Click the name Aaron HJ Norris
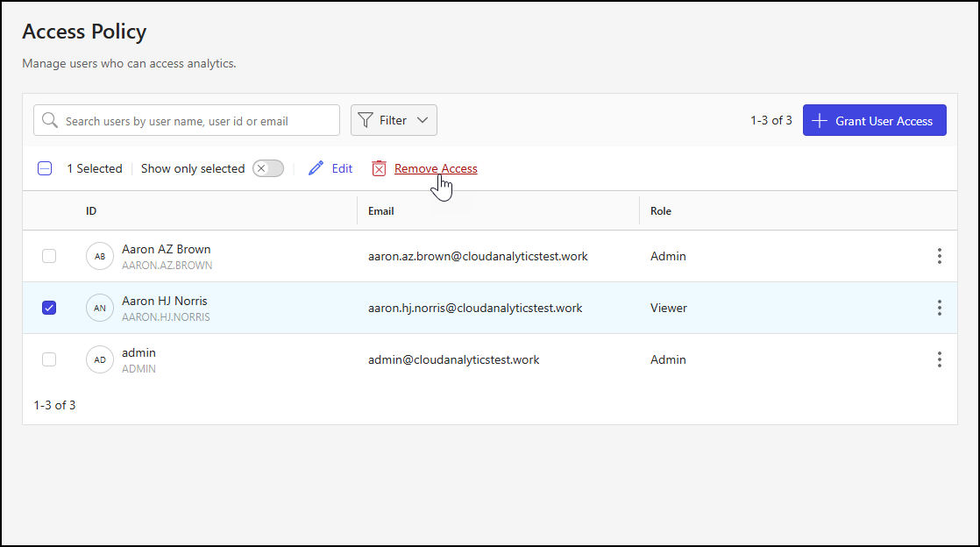 (x=165, y=301)
